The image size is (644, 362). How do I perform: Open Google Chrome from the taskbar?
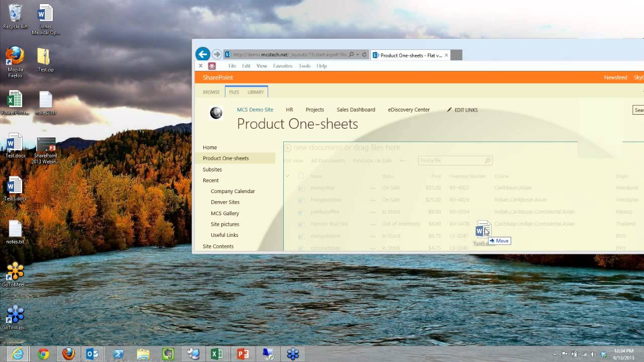pyautogui.click(x=43, y=354)
